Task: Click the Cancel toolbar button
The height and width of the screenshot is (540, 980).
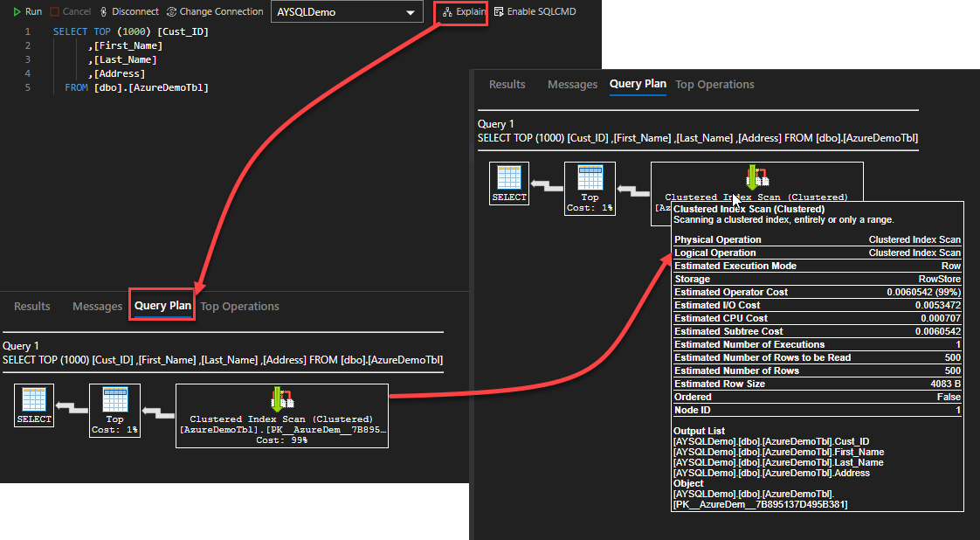Action: click(x=71, y=12)
